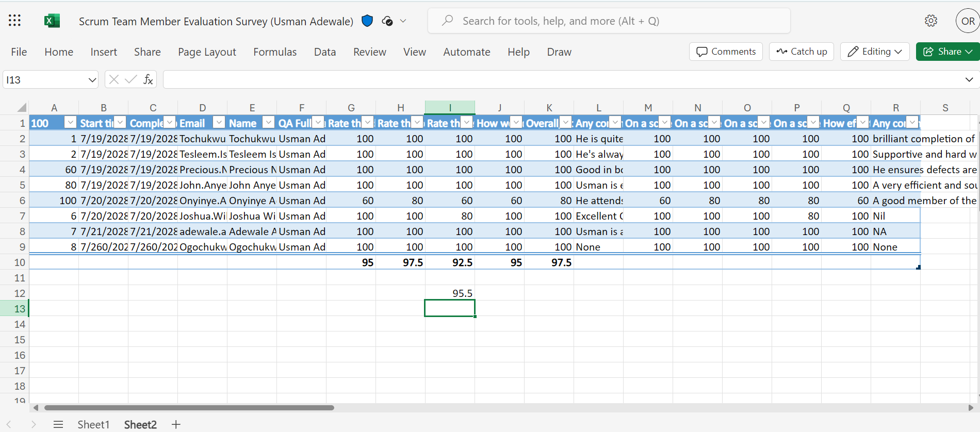This screenshot has width=980, height=432.
Task: Open the Formulas ribbon tab
Action: click(275, 52)
